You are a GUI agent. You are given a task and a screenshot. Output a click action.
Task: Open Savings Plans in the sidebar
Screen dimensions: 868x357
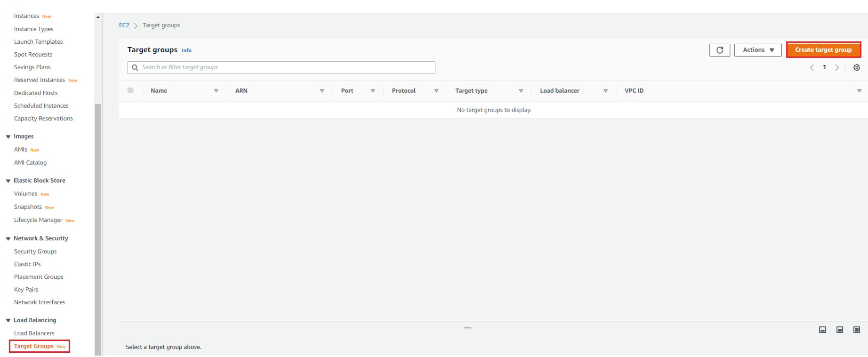(32, 67)
